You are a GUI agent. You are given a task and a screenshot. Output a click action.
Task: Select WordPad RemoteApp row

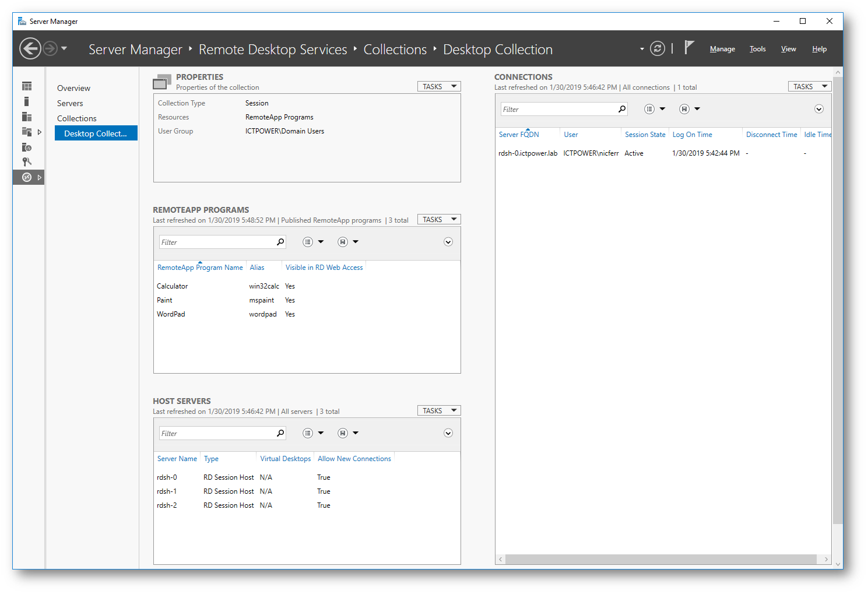pyautogui.click(x=307, y=314)
